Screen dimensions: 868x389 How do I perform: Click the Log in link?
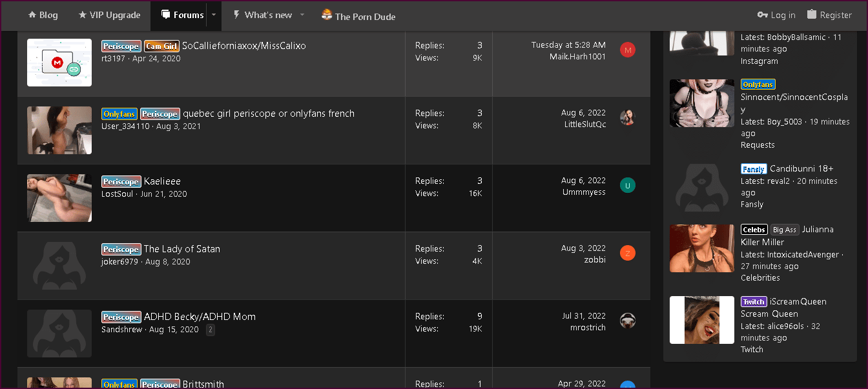click(x=776, y=15)
